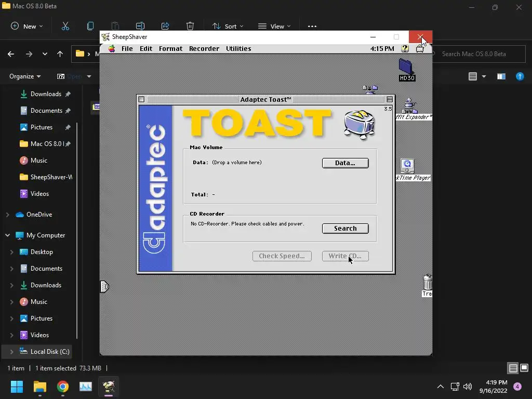Click the blue Help icon in Explorer
Viewport: 532px width, 399px height.
pyautogui.click(x=520, y=76)
